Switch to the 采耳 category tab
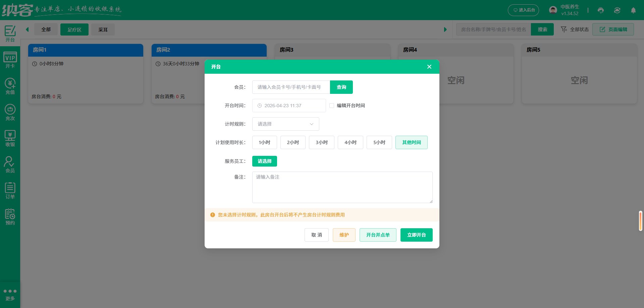This screenshot has width=644, height=308. coord(103,29)
